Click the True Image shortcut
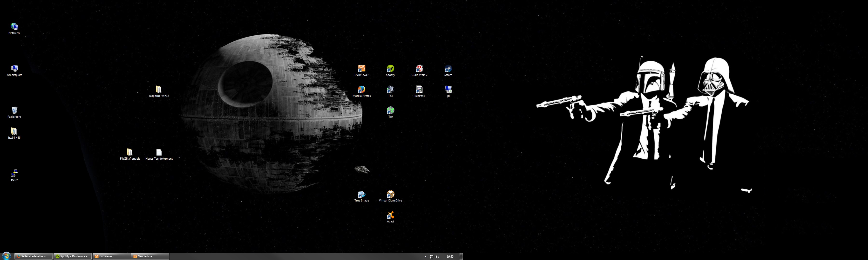 click(361, 195)
